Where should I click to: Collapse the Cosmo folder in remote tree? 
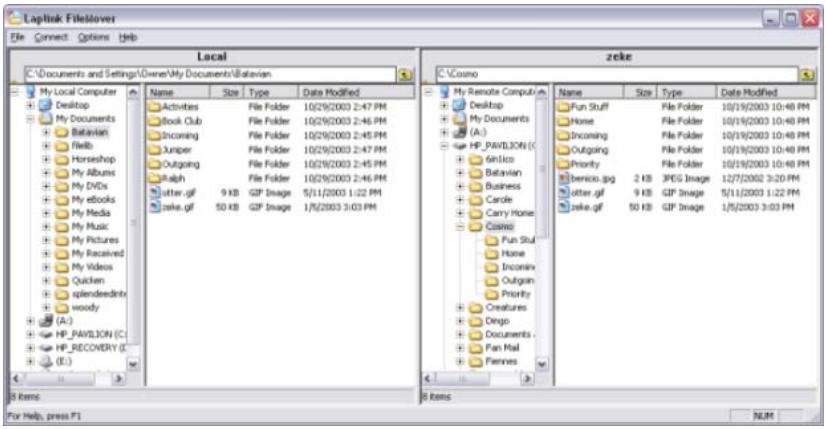coord(460,227)
